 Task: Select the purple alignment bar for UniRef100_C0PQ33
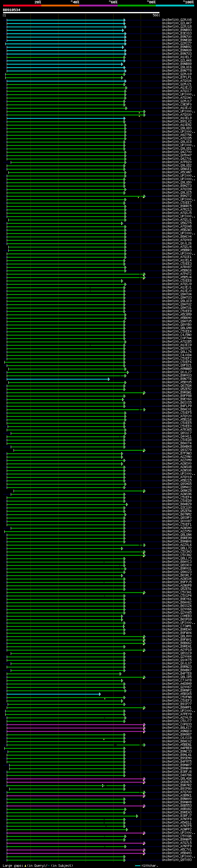(76, 725)
